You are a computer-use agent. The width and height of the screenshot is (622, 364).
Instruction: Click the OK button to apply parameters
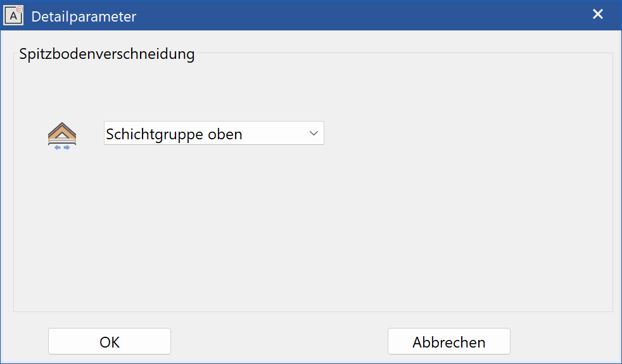click(110, 341)
